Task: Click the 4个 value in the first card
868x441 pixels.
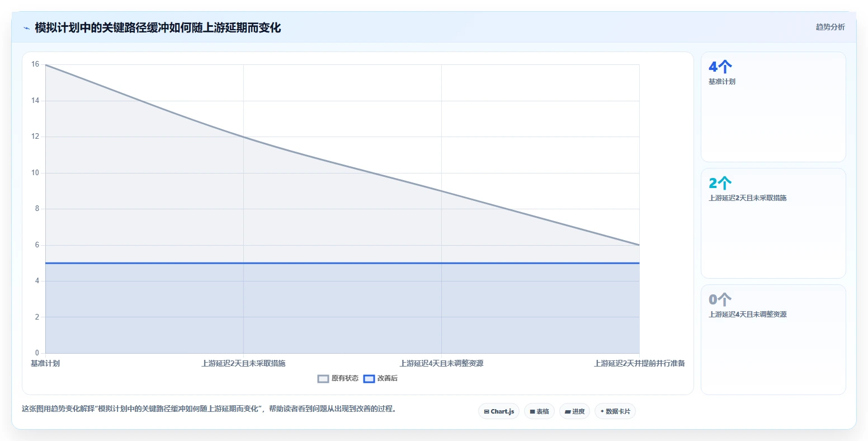Action: coord(720,67)
